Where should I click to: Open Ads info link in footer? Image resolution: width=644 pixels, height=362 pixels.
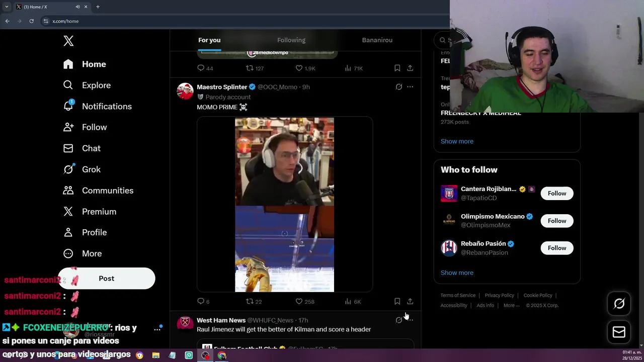(x=485, y=305)
